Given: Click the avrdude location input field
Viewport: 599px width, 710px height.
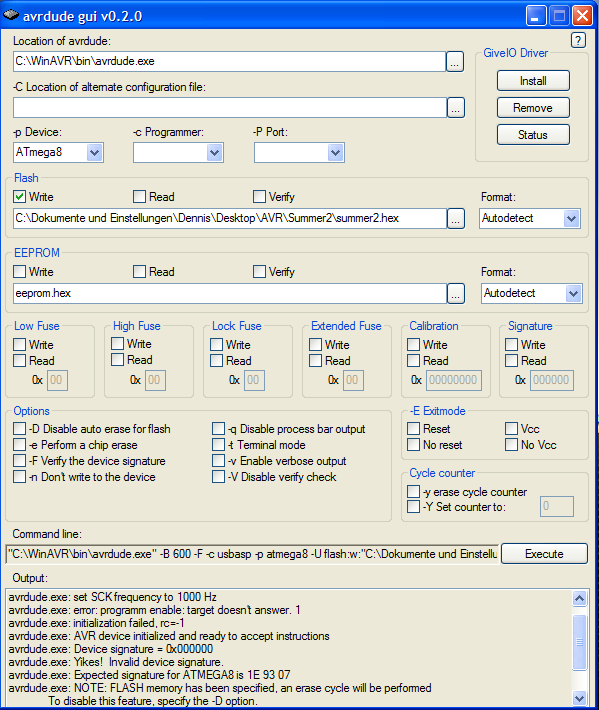Looking at the screenshot, I should (230, 61).
